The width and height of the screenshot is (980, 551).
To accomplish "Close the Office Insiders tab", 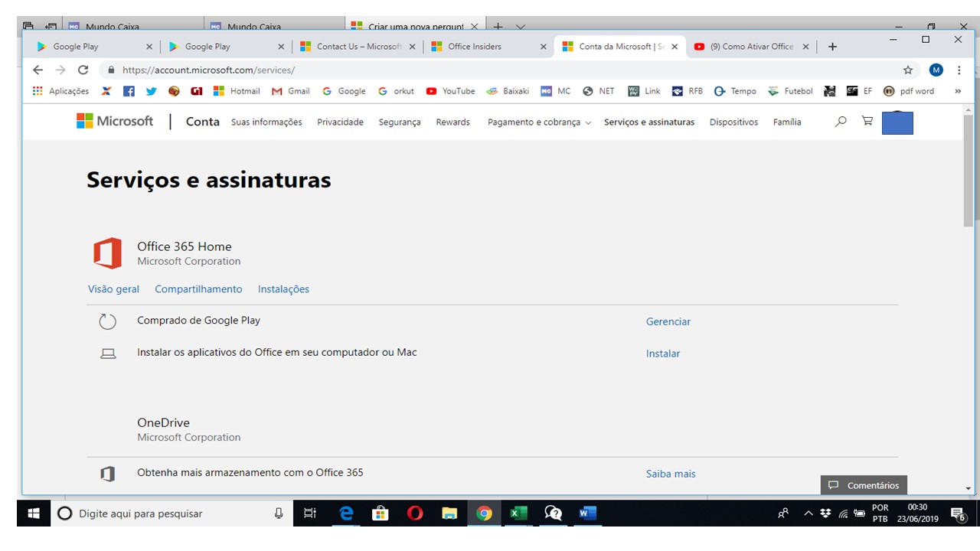I will click(544, 47).
